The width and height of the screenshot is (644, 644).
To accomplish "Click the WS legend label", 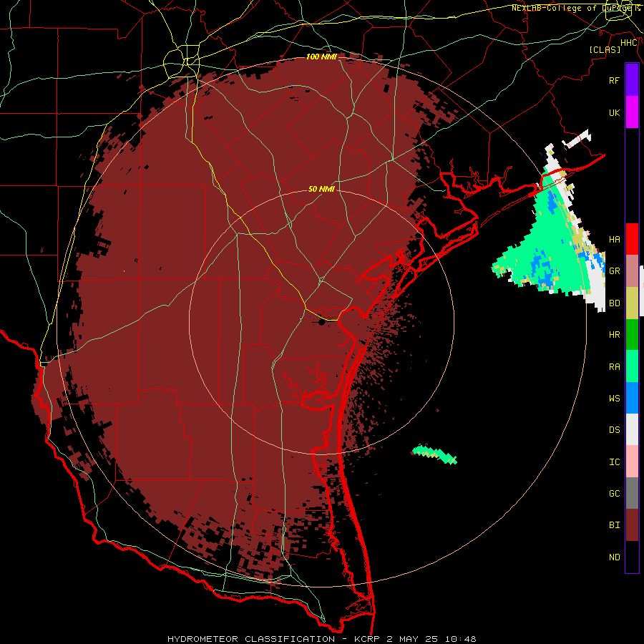I will click(614, 399).
